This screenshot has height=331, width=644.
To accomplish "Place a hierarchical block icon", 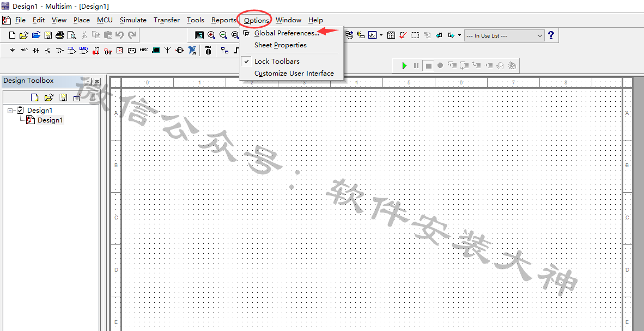I will 224,51.
